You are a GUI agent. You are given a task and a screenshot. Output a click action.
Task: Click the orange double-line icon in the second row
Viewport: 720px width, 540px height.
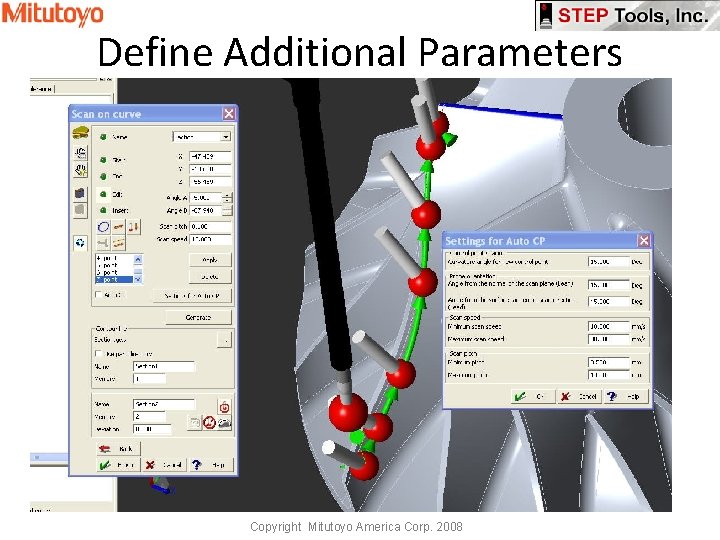(x=118, y=243)
